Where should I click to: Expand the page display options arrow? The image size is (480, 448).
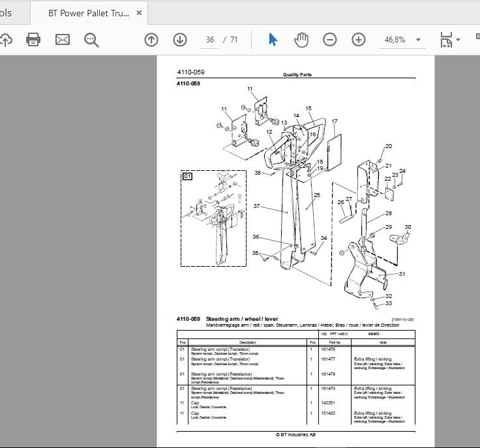coord(458,40)
